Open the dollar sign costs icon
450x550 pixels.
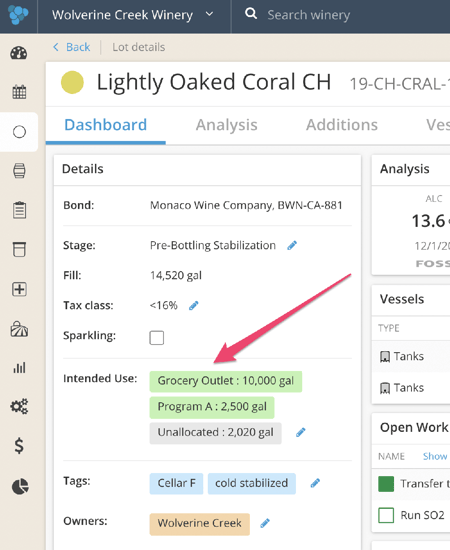click(19, 446)
